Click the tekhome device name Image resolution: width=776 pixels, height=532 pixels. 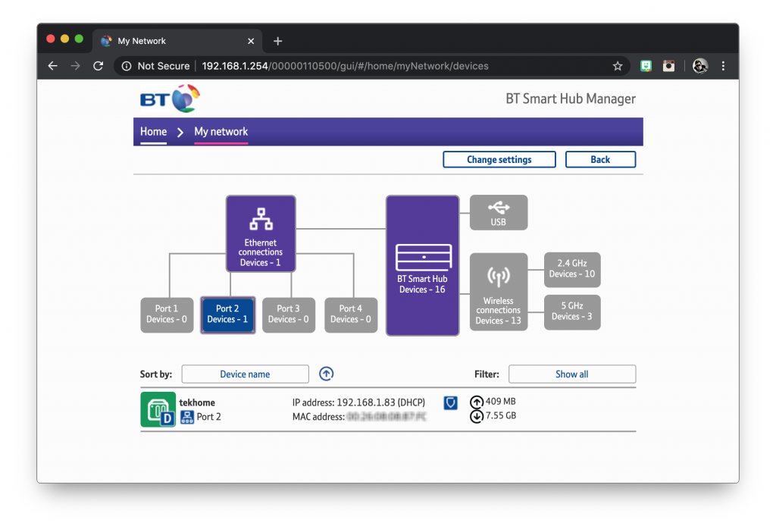(x=197, y=402)
